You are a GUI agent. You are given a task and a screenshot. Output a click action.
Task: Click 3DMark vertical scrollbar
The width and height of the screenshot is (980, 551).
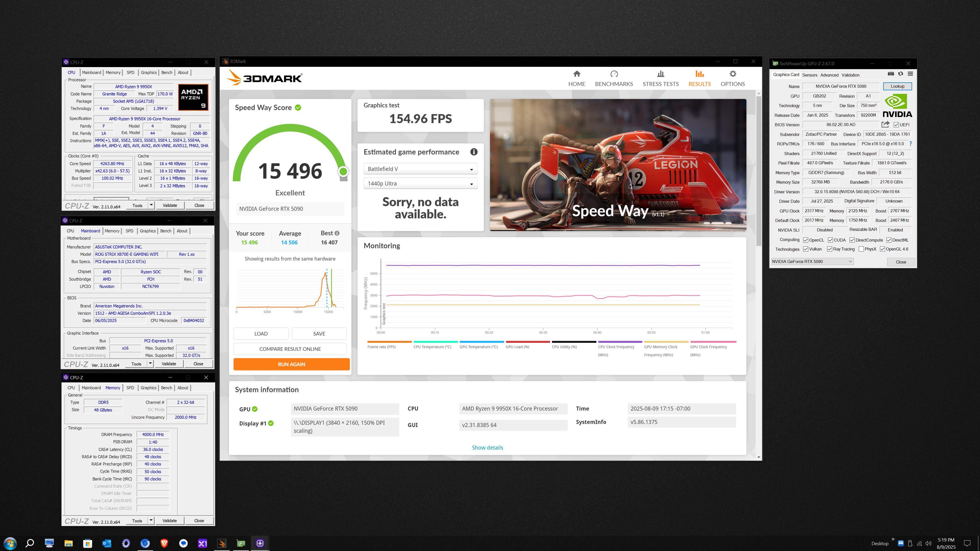pyautogui.click(x=759, y=171)
